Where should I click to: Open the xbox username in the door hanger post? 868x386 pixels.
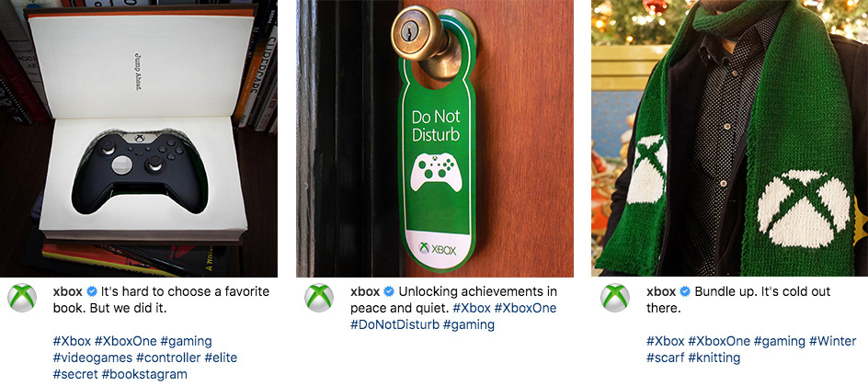365,291
